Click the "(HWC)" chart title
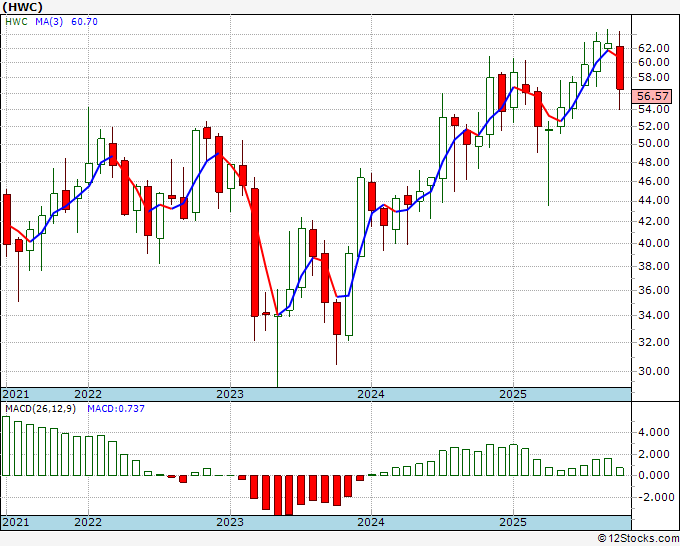 click(22, 7)
